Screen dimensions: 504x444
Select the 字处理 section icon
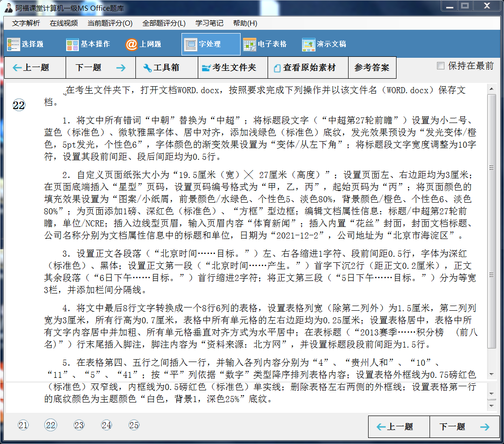[190, 45]
